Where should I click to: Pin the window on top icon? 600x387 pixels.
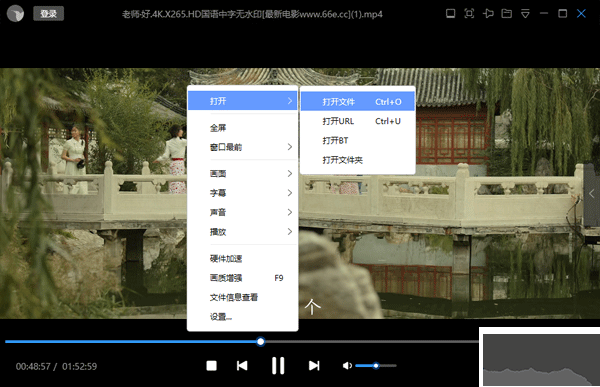click(x=488, y=14)
